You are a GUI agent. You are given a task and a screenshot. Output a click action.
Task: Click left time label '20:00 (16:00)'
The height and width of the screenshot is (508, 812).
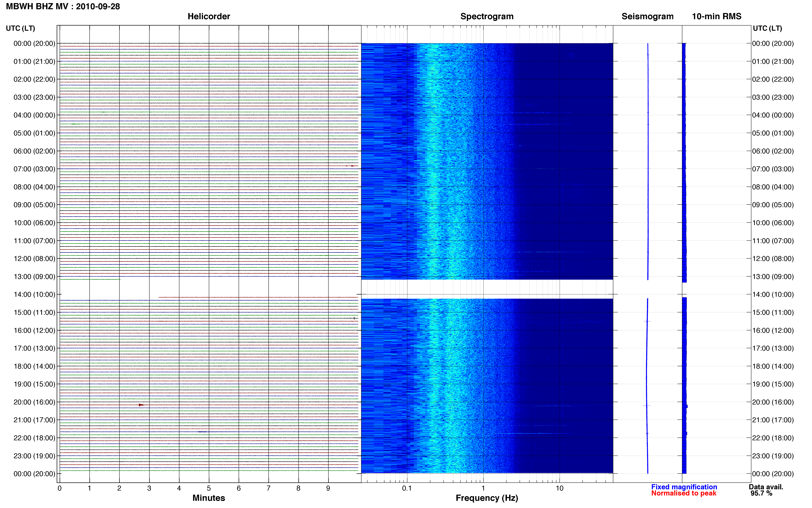click(x=34, y=402)
